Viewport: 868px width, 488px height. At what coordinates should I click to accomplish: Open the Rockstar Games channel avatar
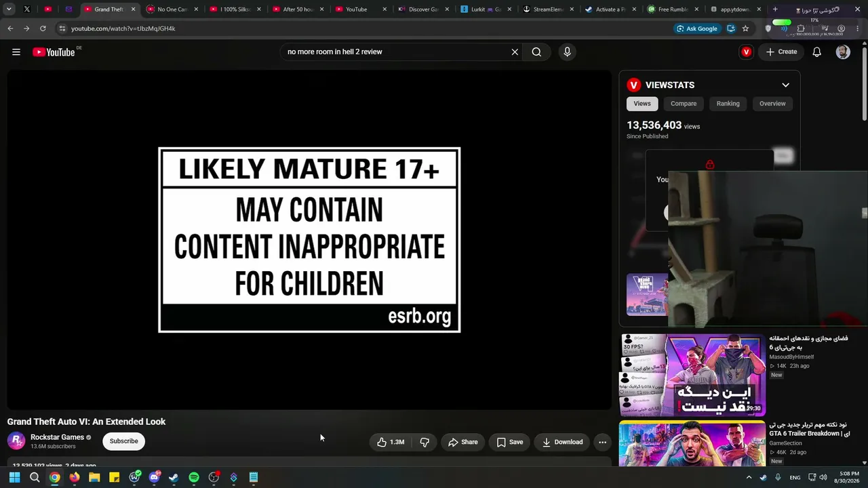(x=16, y=441)
